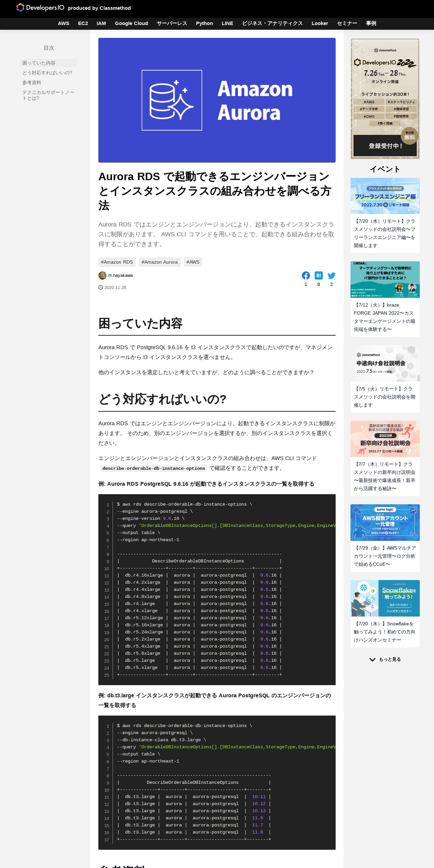Open 7/20 Snowflake ハンズオンセミナー link

(385, 632)
